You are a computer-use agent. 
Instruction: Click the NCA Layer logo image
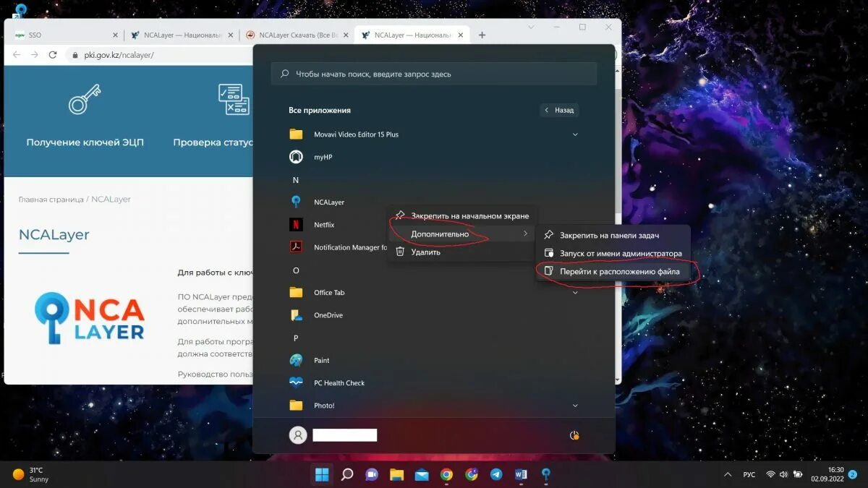(x=90, y=317)
